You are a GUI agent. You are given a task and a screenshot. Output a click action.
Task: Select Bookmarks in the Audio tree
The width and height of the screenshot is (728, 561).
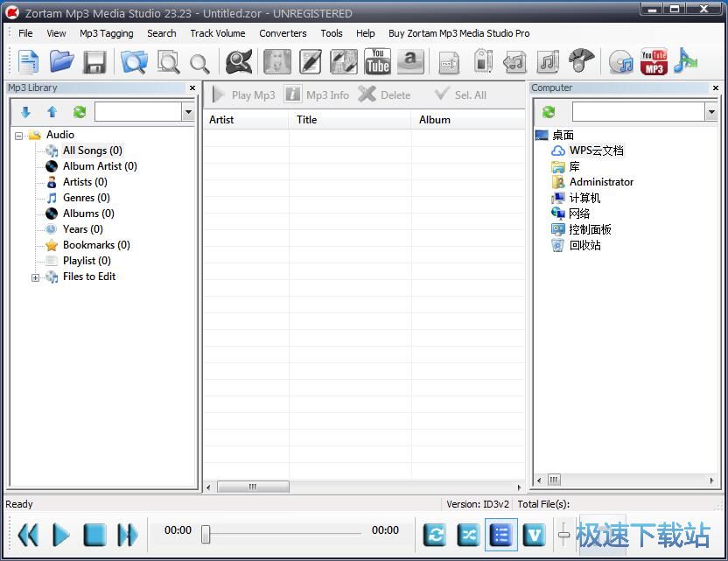pyautogui.click(x=95, y=245)
